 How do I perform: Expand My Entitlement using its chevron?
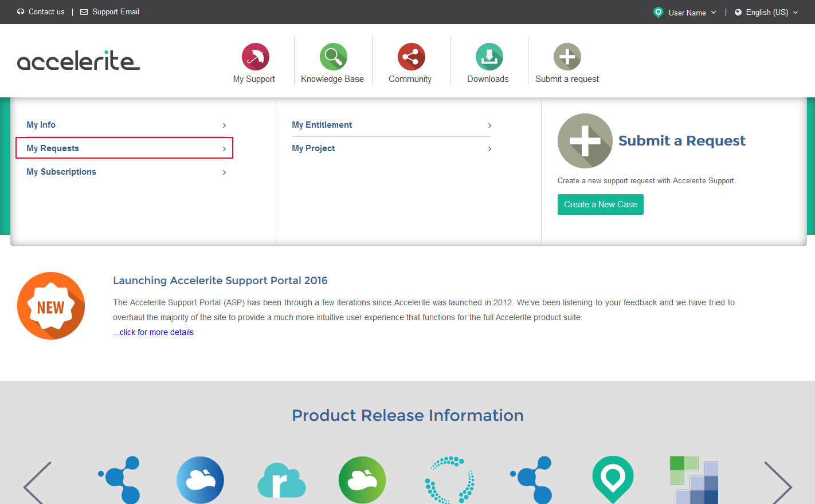coord(489,125)
